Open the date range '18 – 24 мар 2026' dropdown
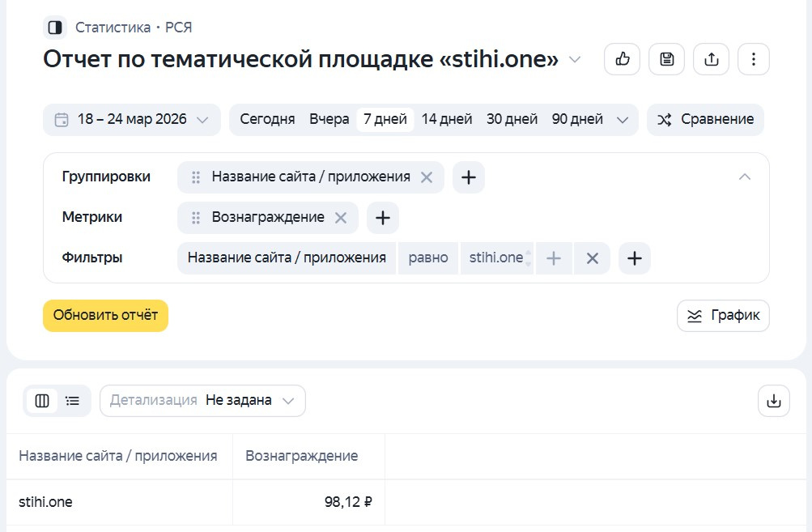This screenshot has height=532, width=812. click(x=132, y=120)
